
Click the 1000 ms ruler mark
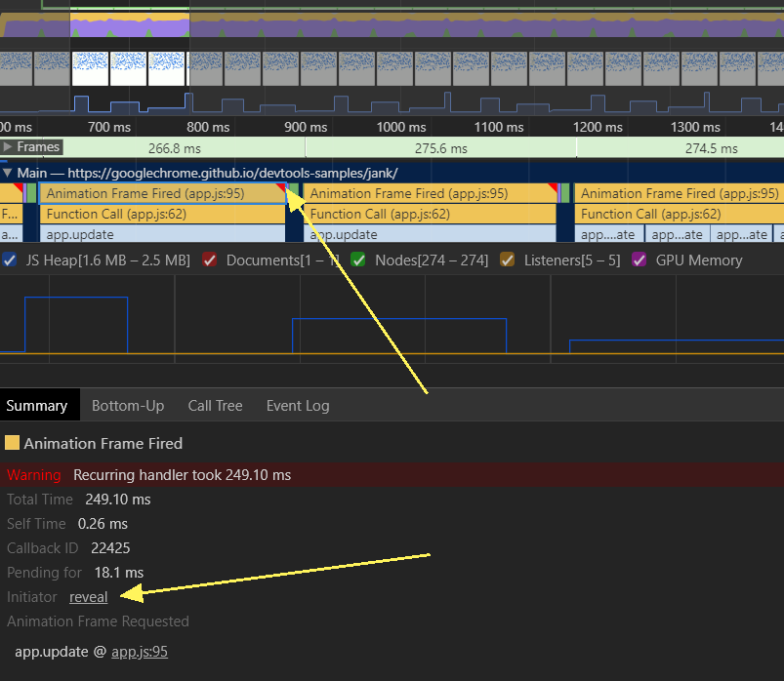(x=401, y=127)
